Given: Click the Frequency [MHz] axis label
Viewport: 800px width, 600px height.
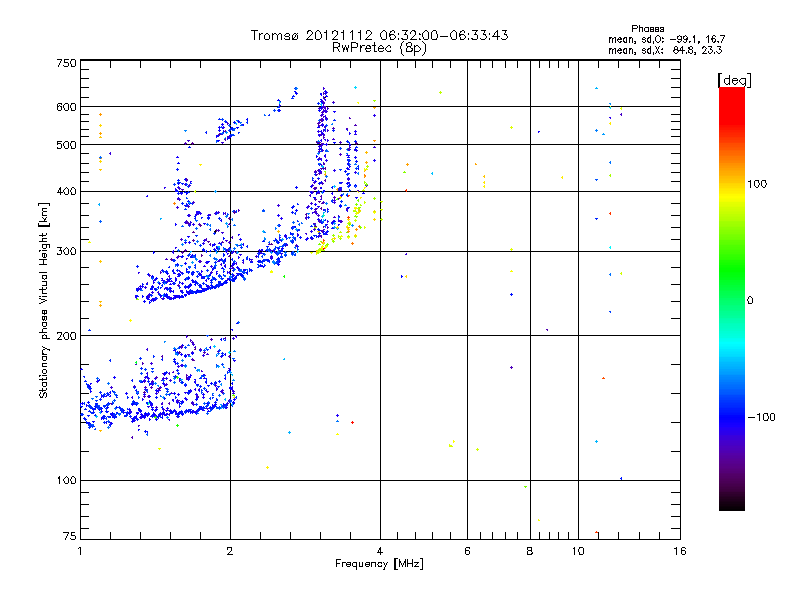Looking at the screenshot, I should (x=379, y=564).
